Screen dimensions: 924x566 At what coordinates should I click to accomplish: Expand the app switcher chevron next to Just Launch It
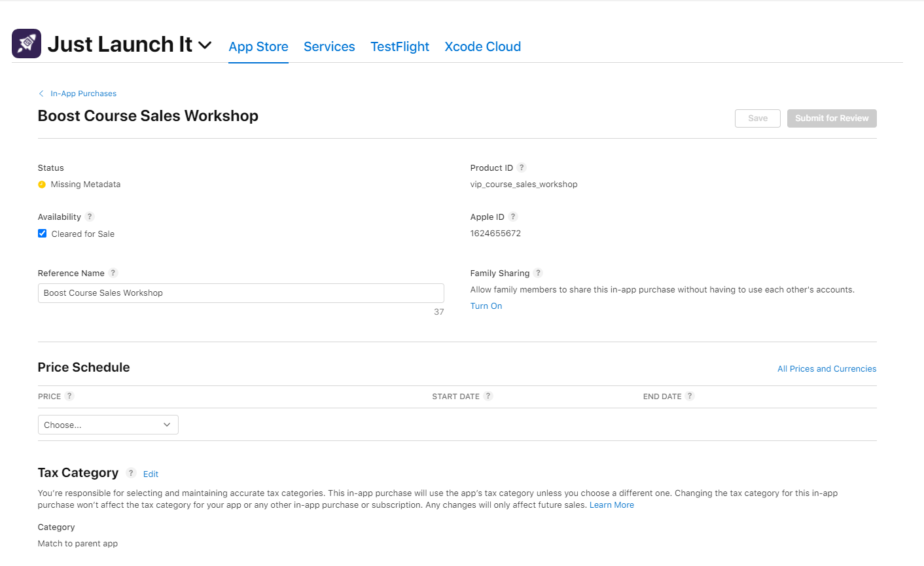(x=205, y=45)
